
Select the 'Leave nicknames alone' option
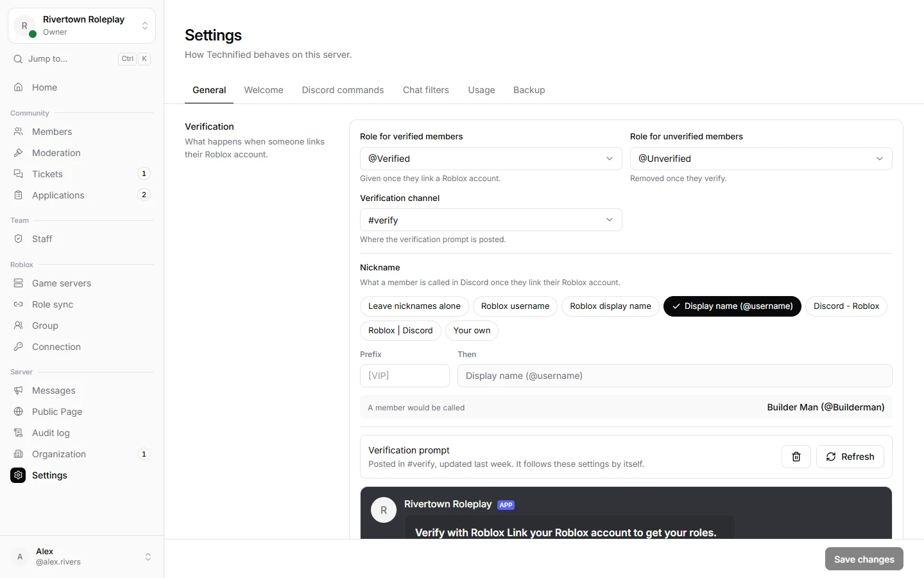click(x=415, y=306)
